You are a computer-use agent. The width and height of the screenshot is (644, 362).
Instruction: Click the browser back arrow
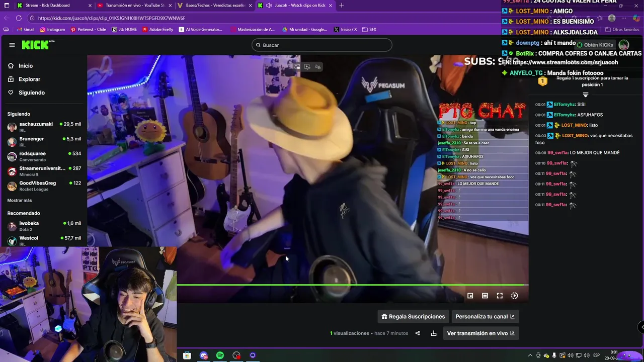[7, 18]
